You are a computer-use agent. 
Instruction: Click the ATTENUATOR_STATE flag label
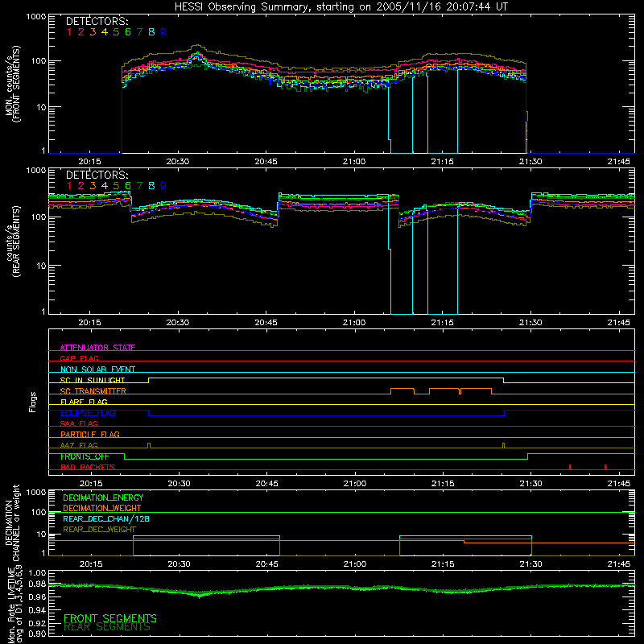point(97,348)
